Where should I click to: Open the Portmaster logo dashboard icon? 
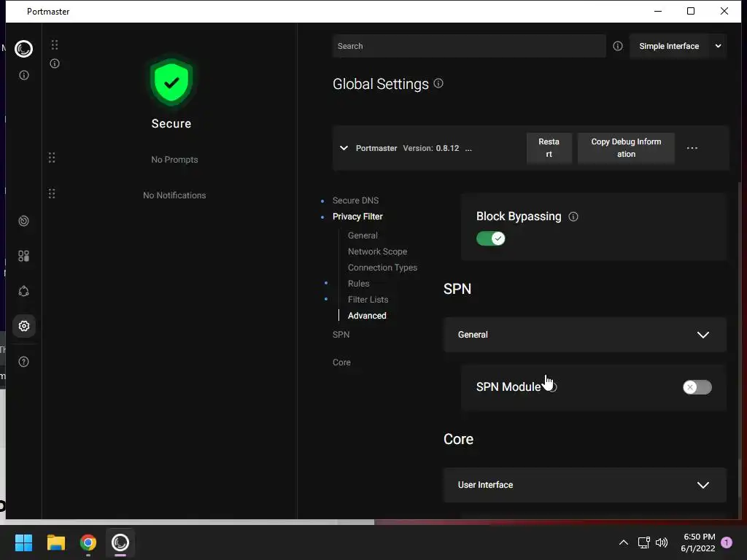23,49
